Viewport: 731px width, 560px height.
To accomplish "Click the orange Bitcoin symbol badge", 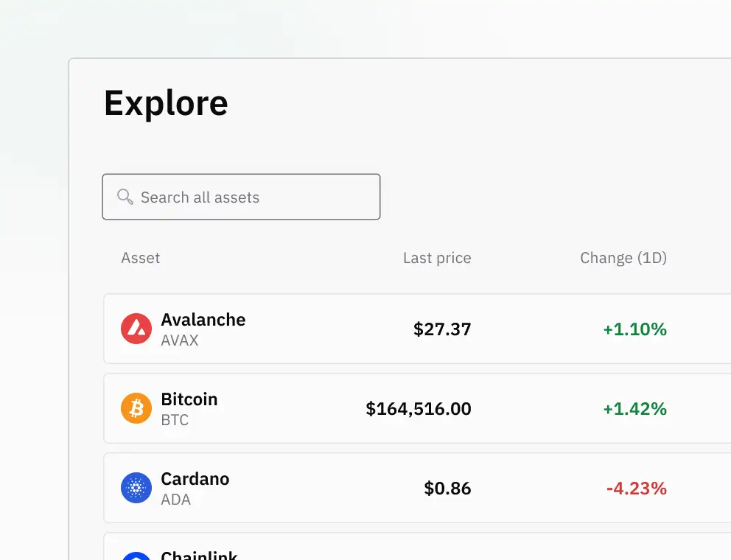I will tap(135, 408).
